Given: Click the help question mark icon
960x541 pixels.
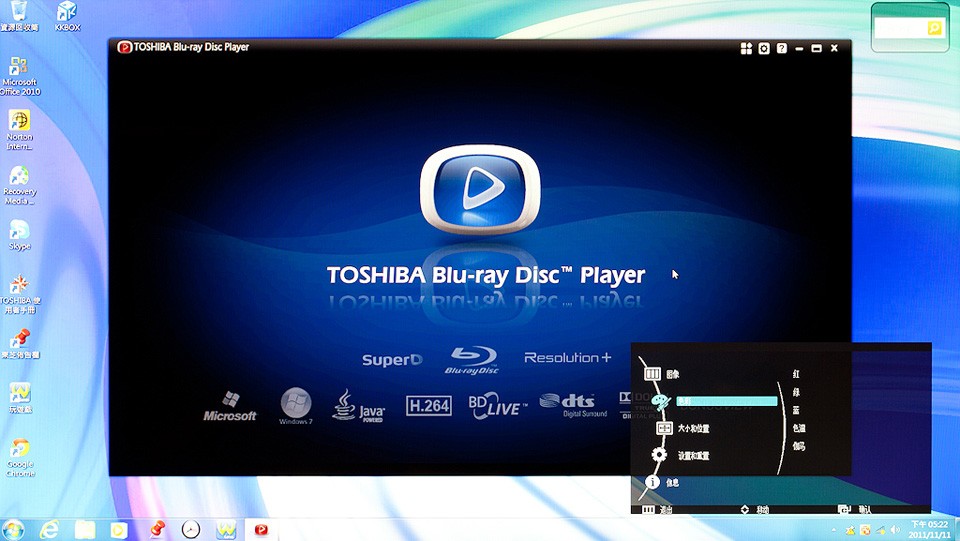Looking at the screenshot, I should pos(781,48).
